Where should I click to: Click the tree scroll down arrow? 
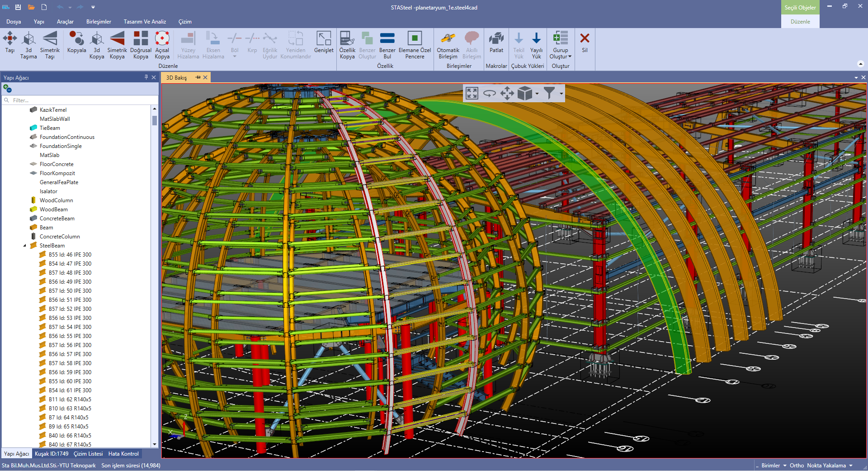pos(155,444)
